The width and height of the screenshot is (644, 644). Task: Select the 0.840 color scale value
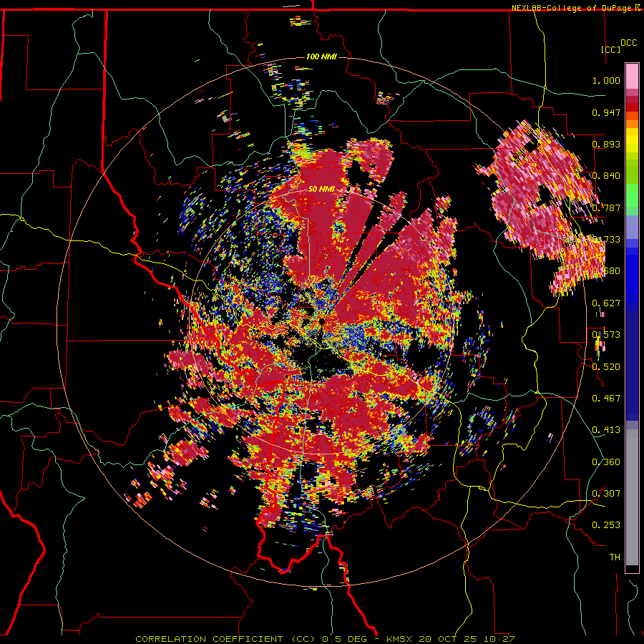pyautogui.click(x=606, y=176)
